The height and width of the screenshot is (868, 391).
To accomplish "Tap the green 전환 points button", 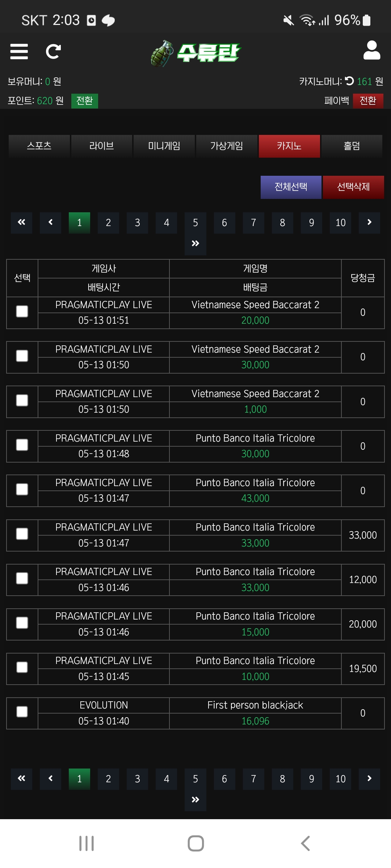I will point(85,101).
